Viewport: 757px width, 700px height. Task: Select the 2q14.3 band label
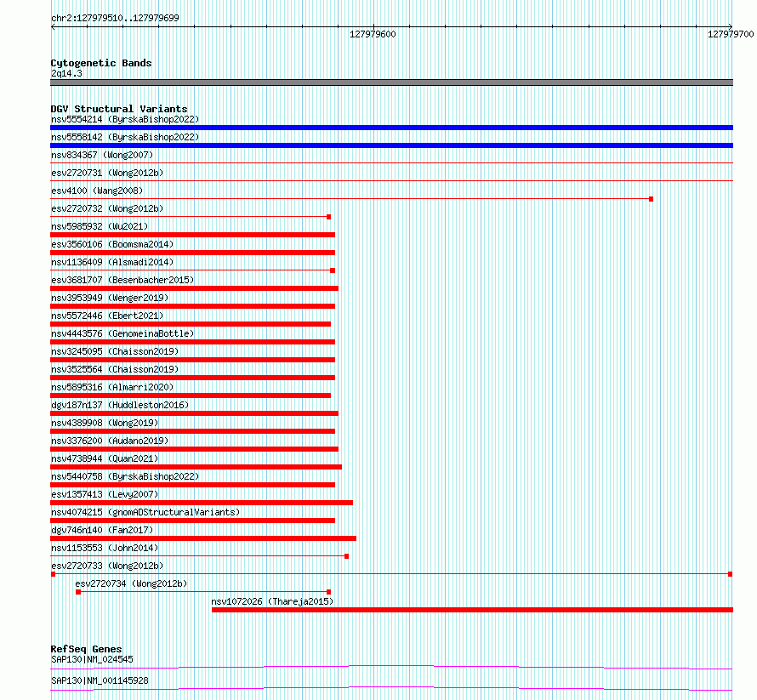[x=66, y=73]
